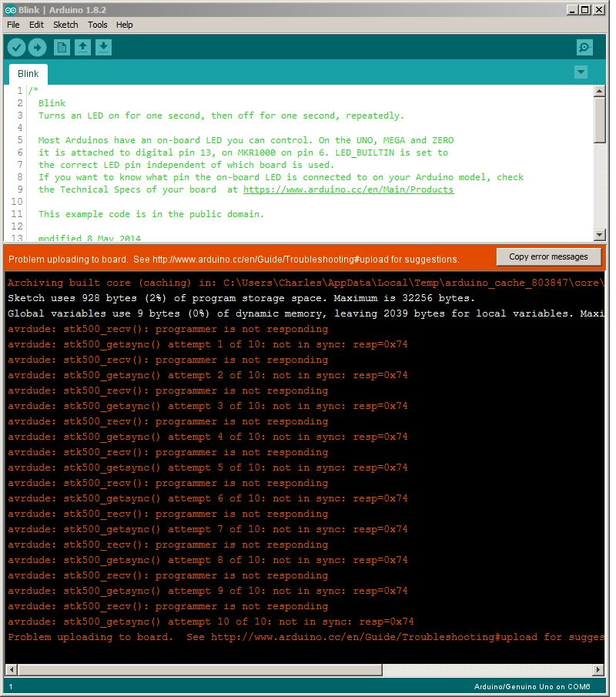Select the Blink sketch tab
The image size is (616, 697).
pyautogui.click(x=28, y=74)
